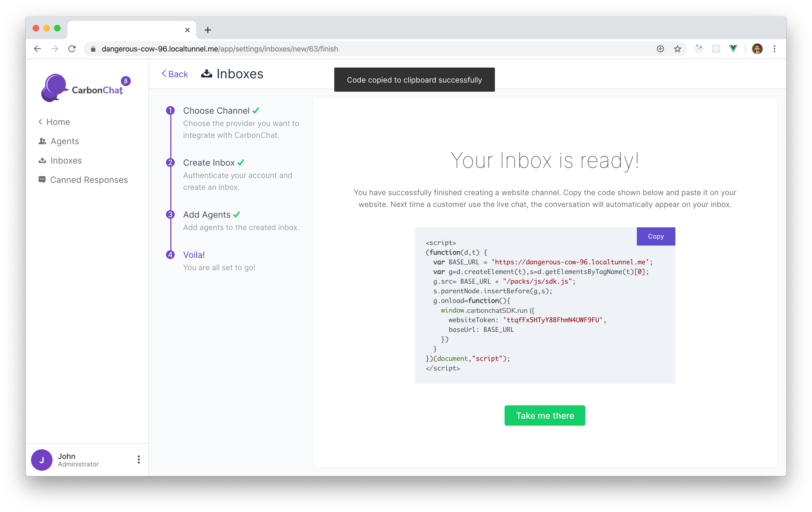Click the browser back arrow
812x512 pixels.
[x=37, y=49]
